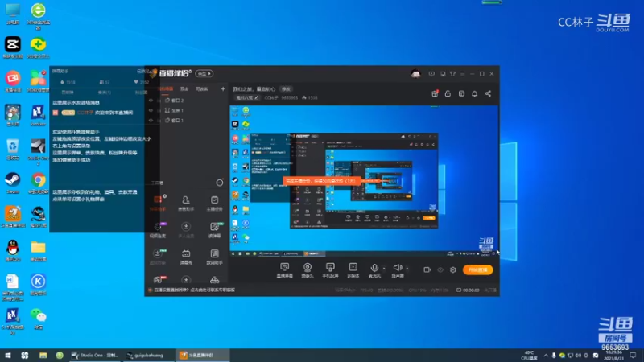Click the 修改 button beside the stream title
This screenshot has height=362, width=644.
(286, 88)
